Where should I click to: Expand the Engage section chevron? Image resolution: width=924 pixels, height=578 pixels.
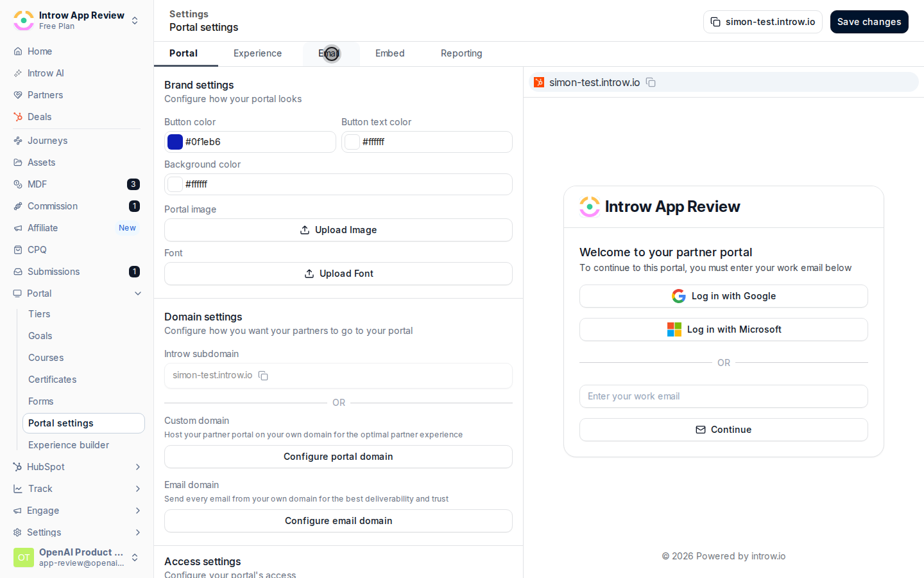click(x=138, y=511)
